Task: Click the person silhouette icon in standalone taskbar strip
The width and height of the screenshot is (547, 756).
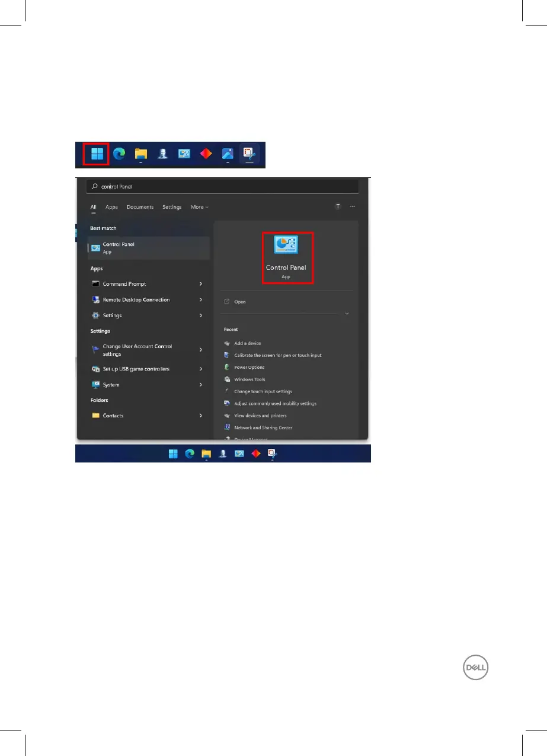Action: tap(162, 155)
